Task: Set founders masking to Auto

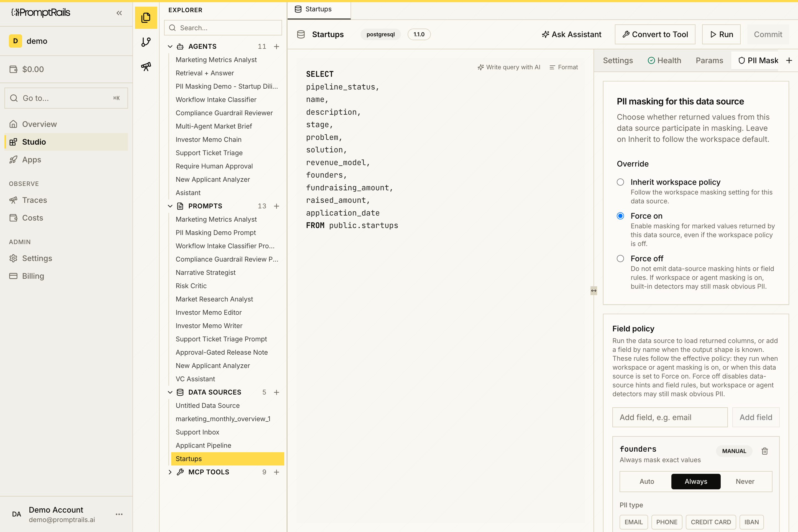Action: coord(647,482)
